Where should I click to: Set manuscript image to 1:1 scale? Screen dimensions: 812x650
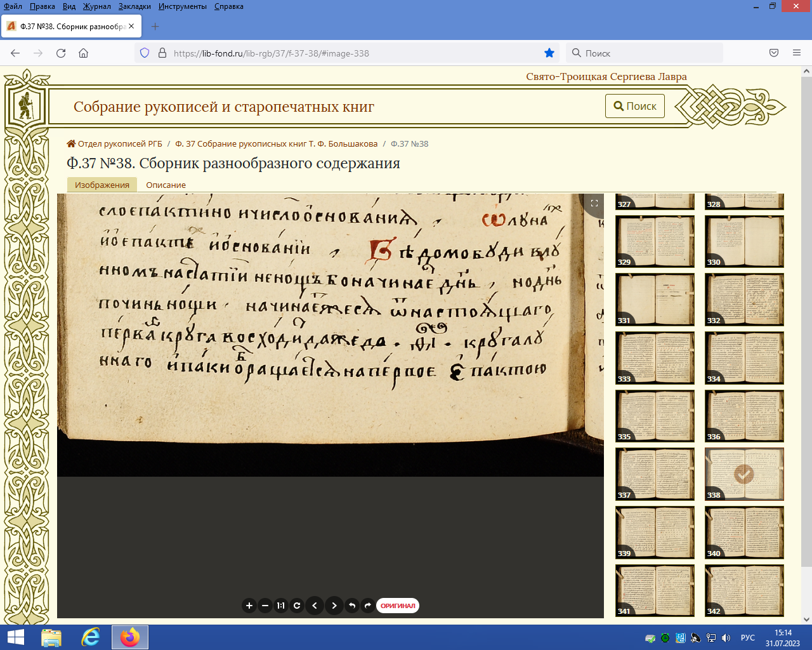(x=280, y=606)
